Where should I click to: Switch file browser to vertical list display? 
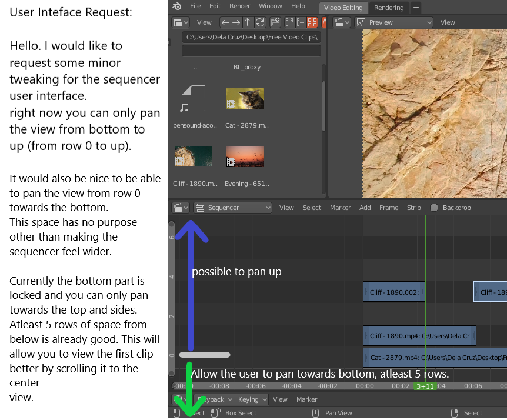click(x=289, y=22)
